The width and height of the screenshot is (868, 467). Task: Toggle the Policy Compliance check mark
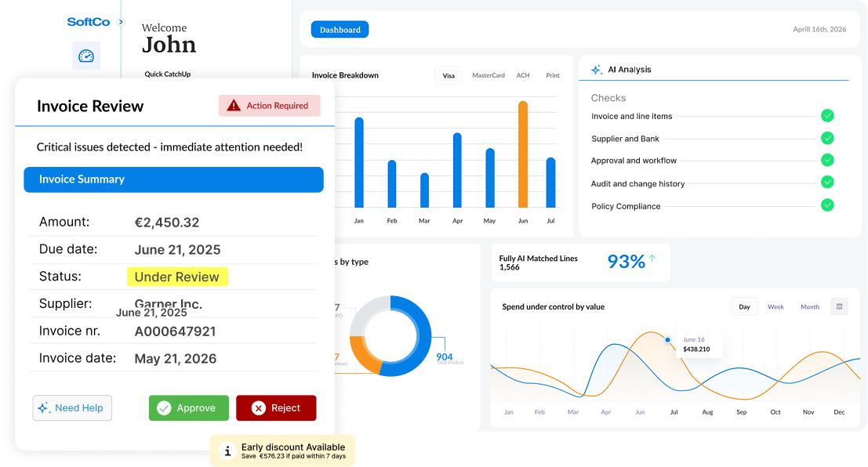point(827,205)
